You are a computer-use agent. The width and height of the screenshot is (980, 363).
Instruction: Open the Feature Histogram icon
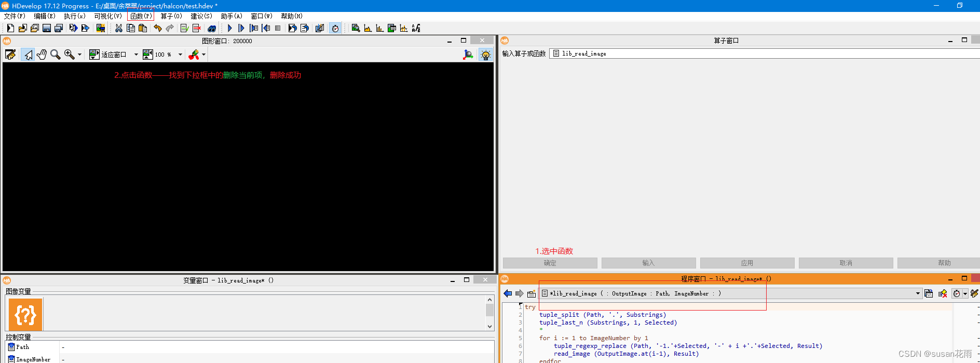[379, 28]
